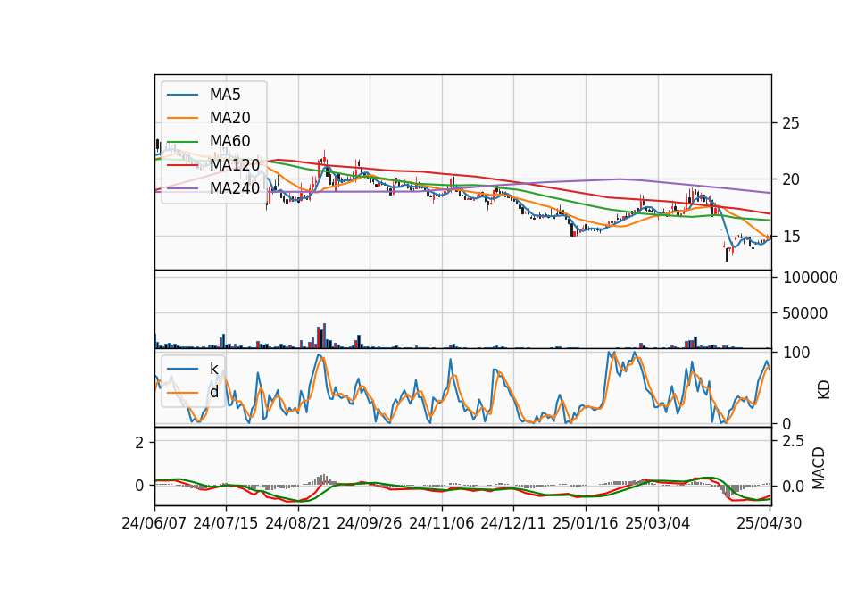The width and height of the screenshot is (857, 616).
Task: Click the 24/11/06 date axis label
Action: 442,523
